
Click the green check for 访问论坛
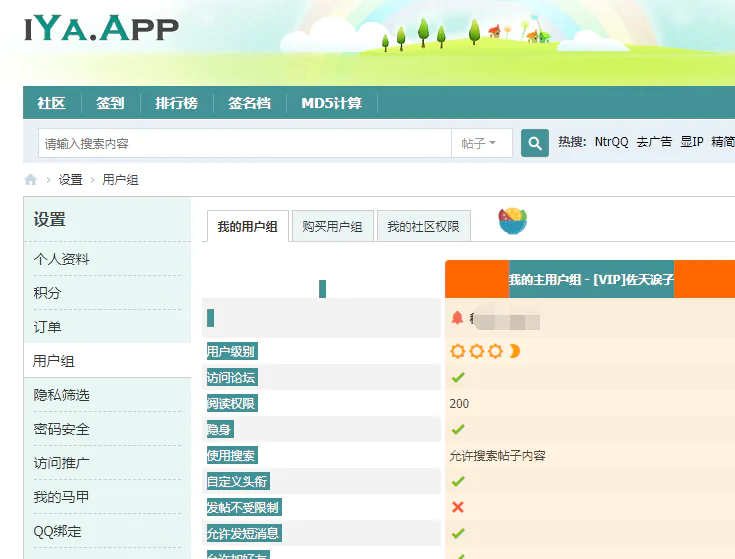tap(458, 377)
